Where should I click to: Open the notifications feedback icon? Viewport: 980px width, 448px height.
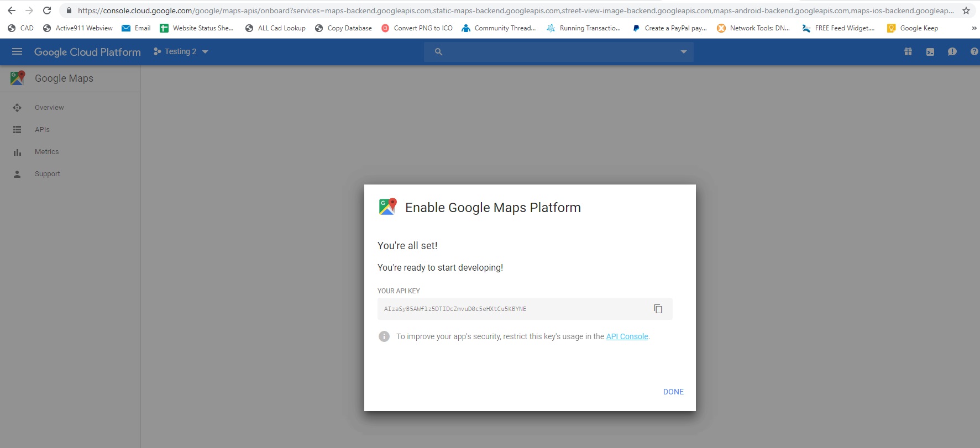pos(952,51)
